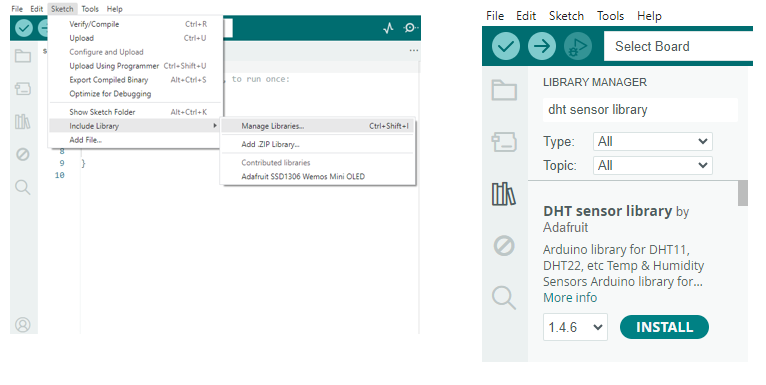Open Boards Manager icon in left window sidebar
Viewport: 766px width, 385px height.
click(22, 88)
